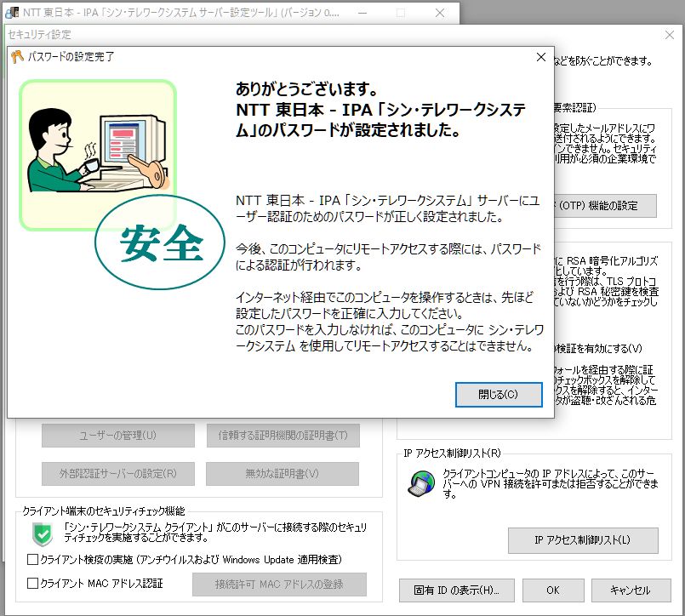
Task: Click 固有 ID の表示(H)... button
Action: [456, 590]
